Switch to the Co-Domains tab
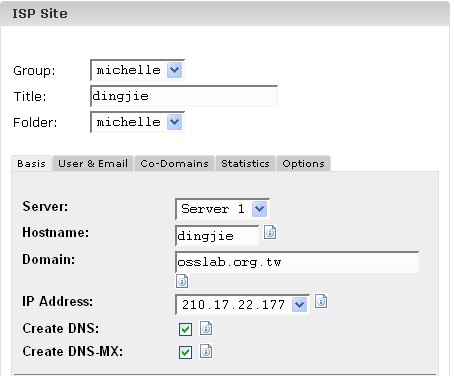Screen dimensions: 454x376 click(174, 164)
